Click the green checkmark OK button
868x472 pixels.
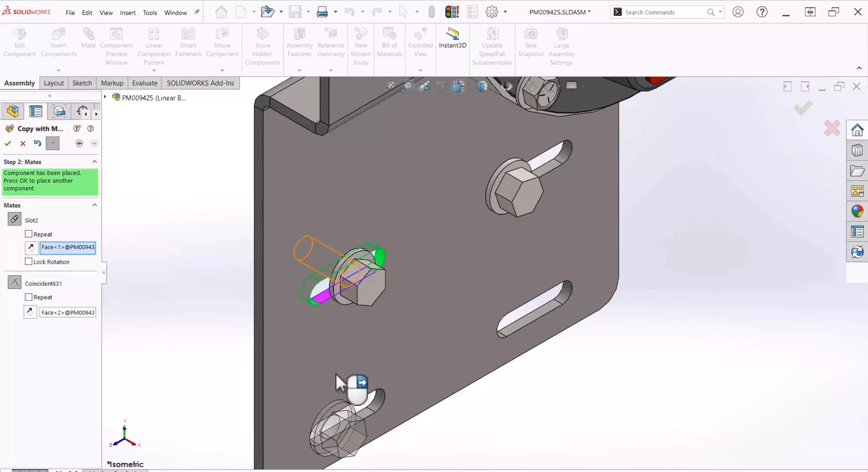tap(7, 143)
